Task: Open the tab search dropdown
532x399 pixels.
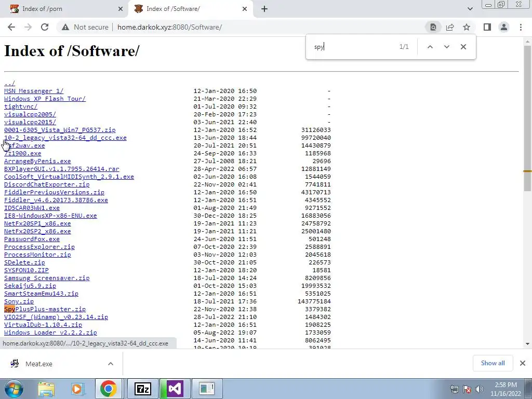Action: [470, 9]
